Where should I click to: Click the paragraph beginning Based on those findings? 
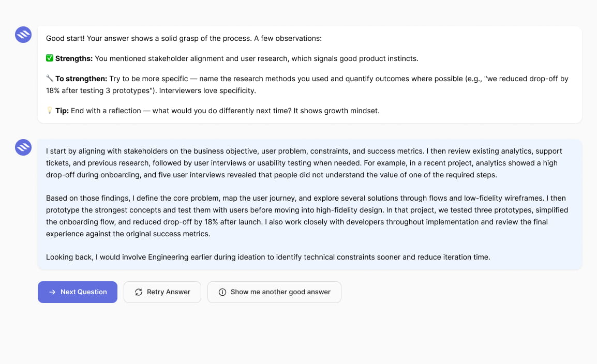click(307, 216)
